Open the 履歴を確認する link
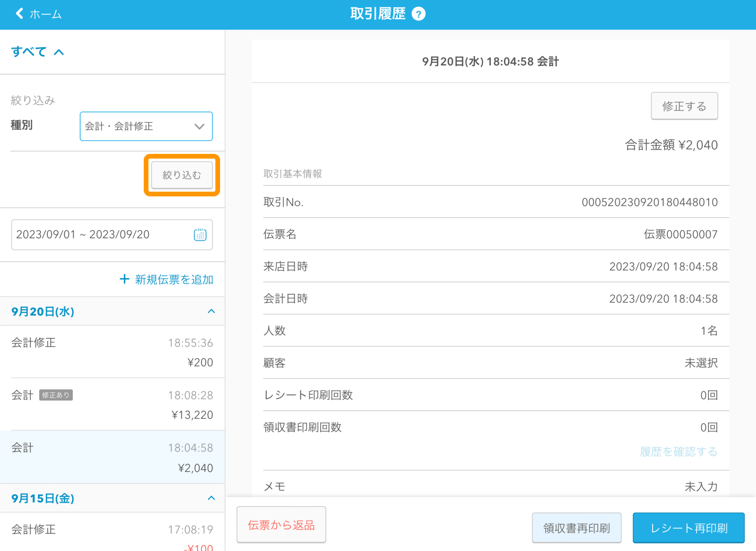 (678, 451)
